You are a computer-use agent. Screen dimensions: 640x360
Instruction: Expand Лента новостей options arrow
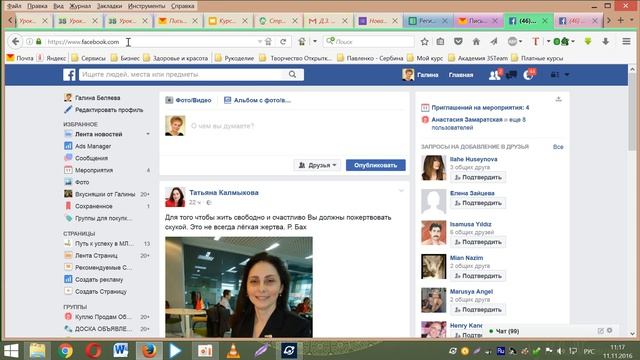click(148, 134)
